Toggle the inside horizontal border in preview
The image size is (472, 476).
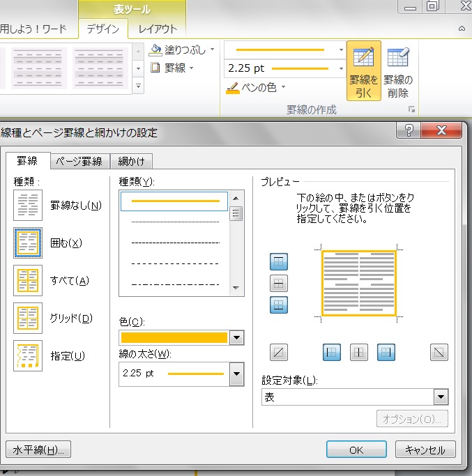click(278, 283)
